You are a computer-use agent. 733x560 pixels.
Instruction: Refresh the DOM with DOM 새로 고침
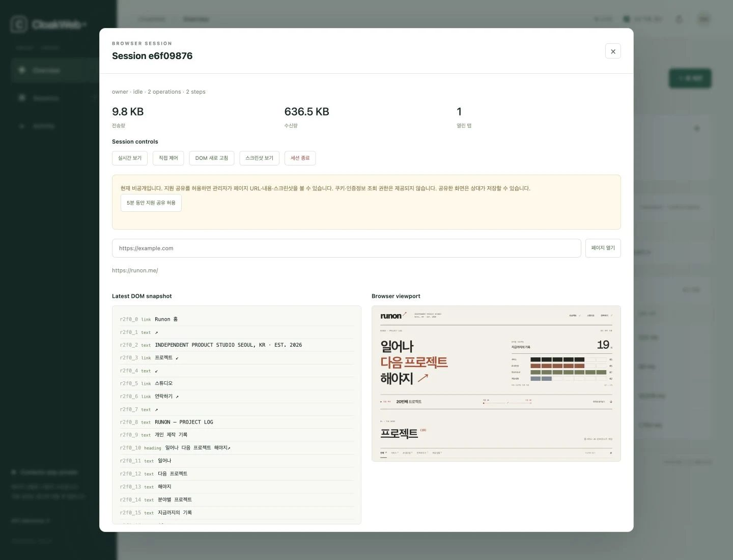click(x=212, y=158)
